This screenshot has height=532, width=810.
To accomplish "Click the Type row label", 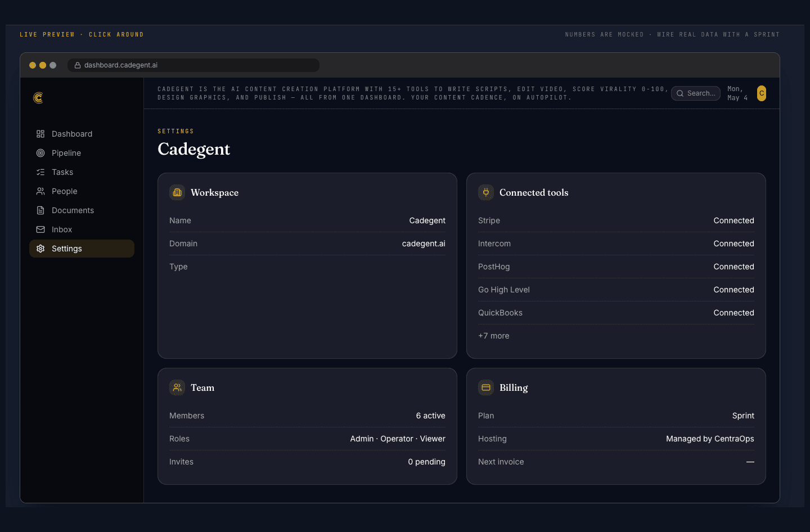I will (x=178, y=267).
